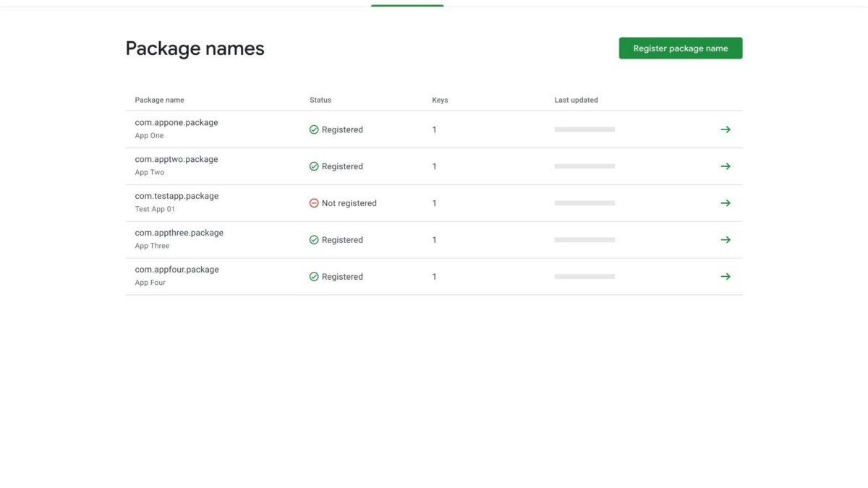Image resolution: width=868 pixels, height=488 pixels.
Task: Open the arrow for com.appfour.package row
Action: pos(726,276)
